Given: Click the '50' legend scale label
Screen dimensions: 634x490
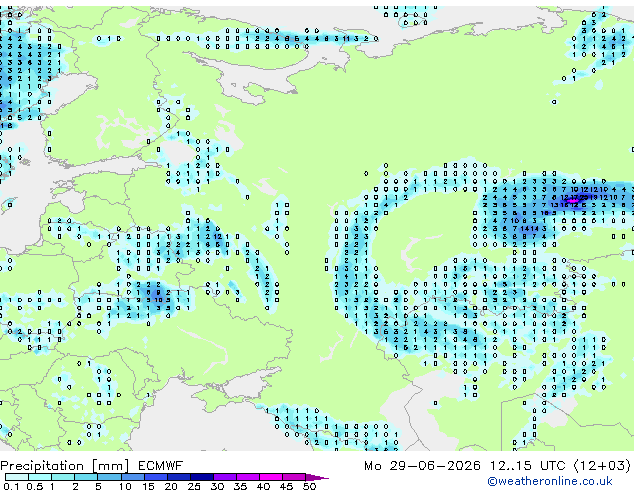Looking at the screenshot, I should click(309, 486).
